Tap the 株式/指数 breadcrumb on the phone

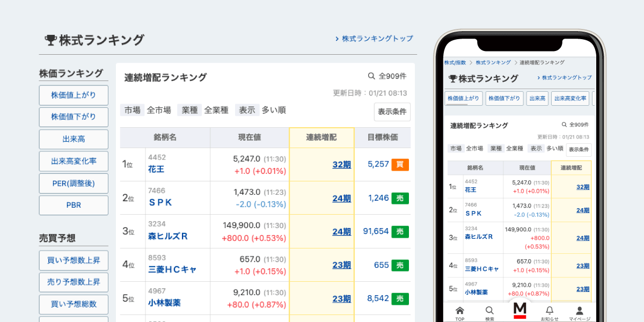(455, 62)
